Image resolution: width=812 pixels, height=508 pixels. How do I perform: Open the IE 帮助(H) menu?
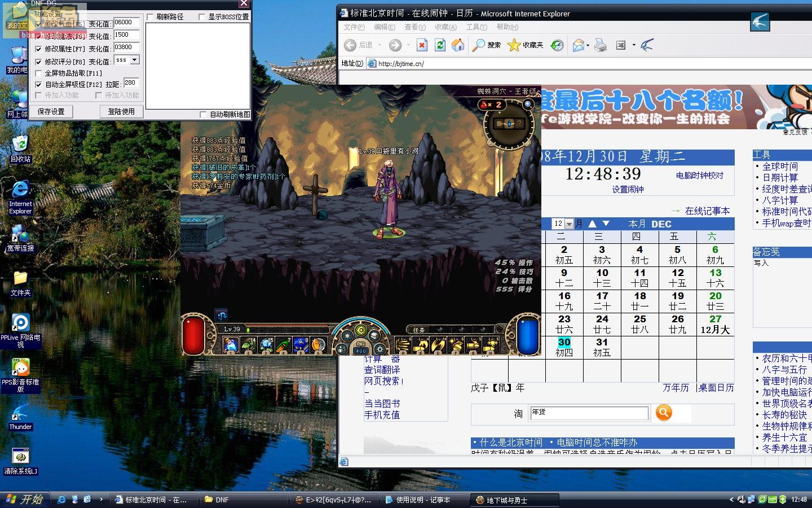pyautogui.click(x=507, y=27)
